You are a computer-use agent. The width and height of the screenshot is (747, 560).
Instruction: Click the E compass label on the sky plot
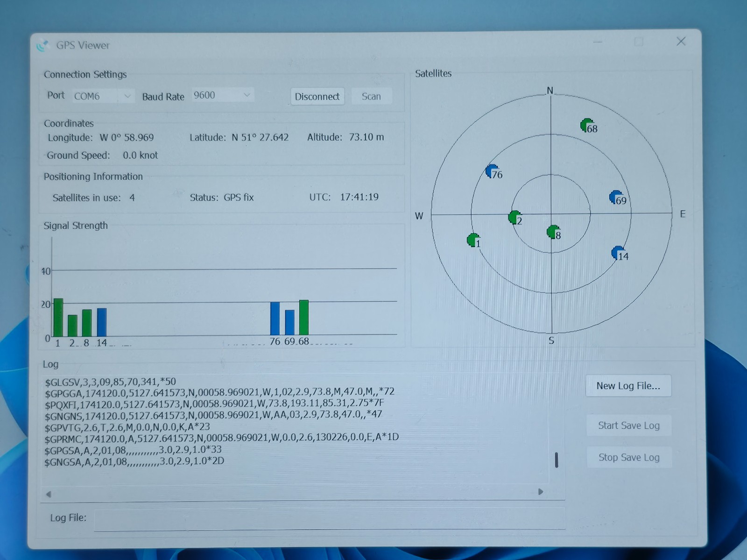coord(683,214)
